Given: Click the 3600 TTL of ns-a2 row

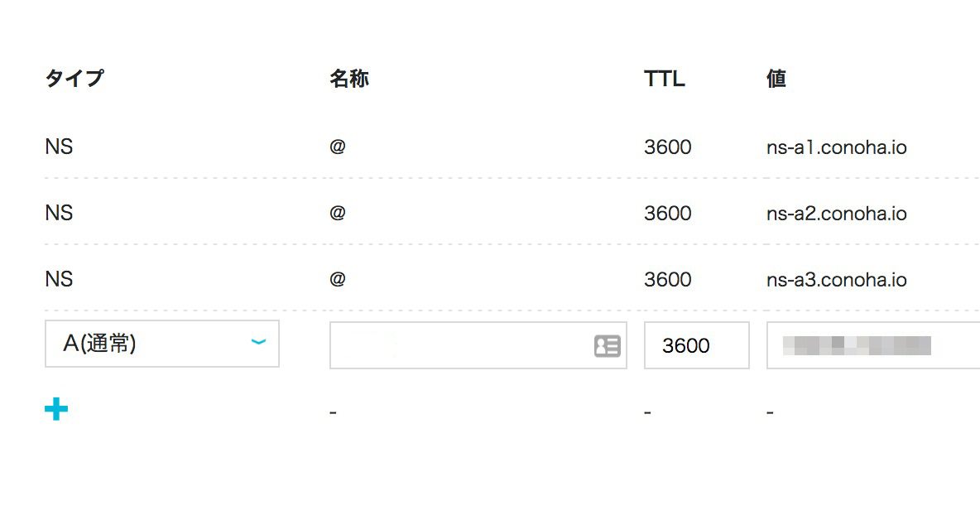Looking at the screenshot, I should [x=667, y=214].
